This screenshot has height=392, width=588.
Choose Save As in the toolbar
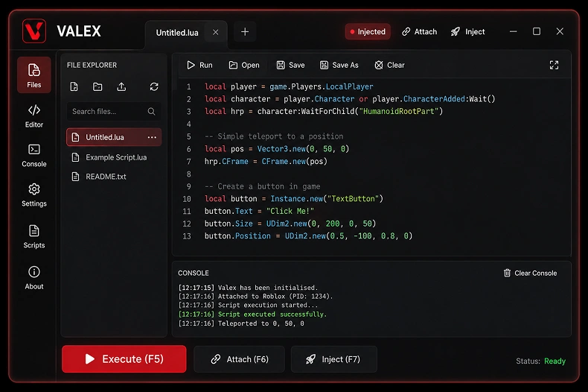pos(339,66)
